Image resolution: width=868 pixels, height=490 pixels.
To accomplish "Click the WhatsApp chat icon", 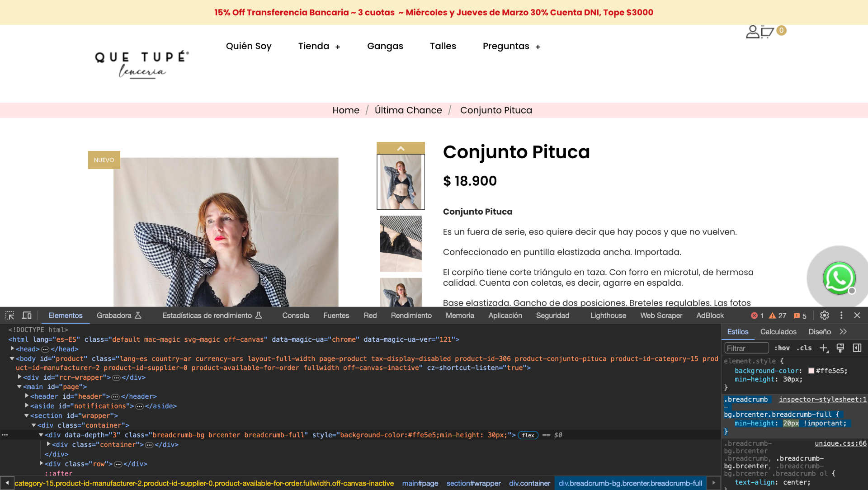I will tap(839, 278).
